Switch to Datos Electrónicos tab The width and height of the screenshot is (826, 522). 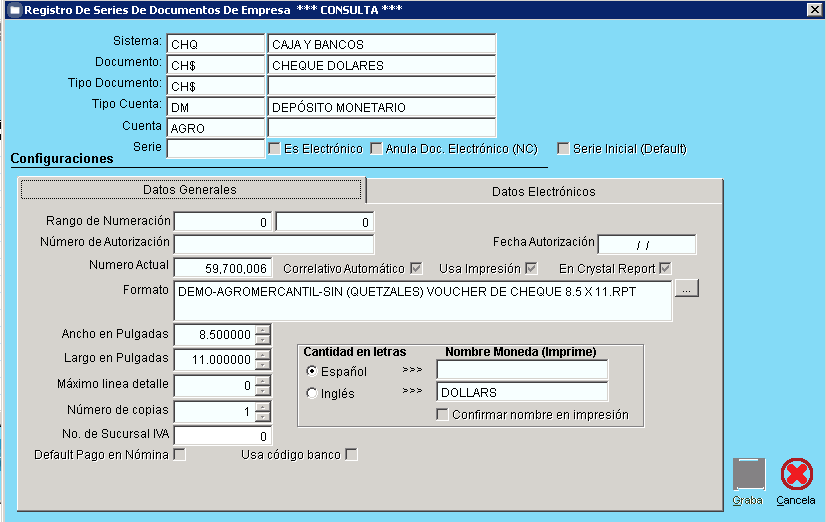[x=543, y=191]
